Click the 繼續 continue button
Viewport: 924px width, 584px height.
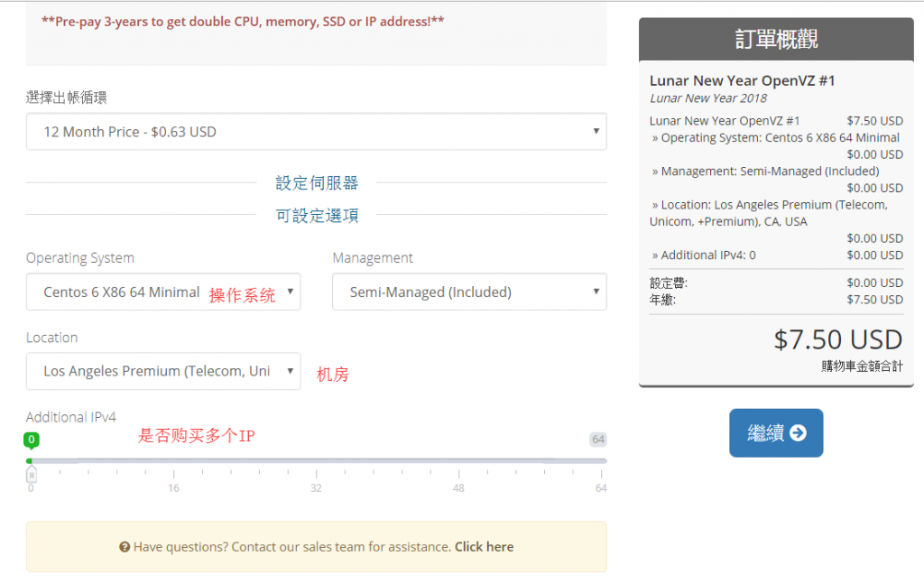[776, 433]
